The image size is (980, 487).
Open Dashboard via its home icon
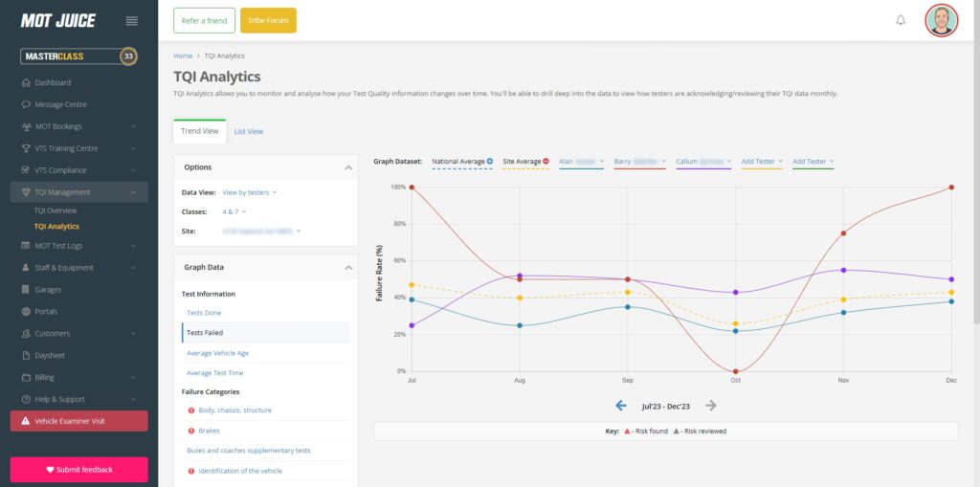(27, 82)
